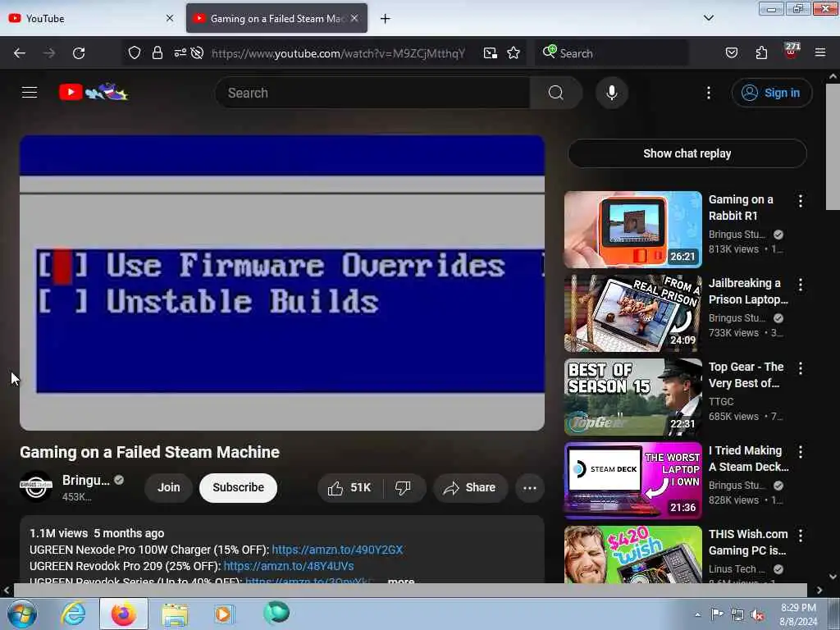
Task: Click scroll right arrow on horizontal scrollbar
Action: point(819,590)
